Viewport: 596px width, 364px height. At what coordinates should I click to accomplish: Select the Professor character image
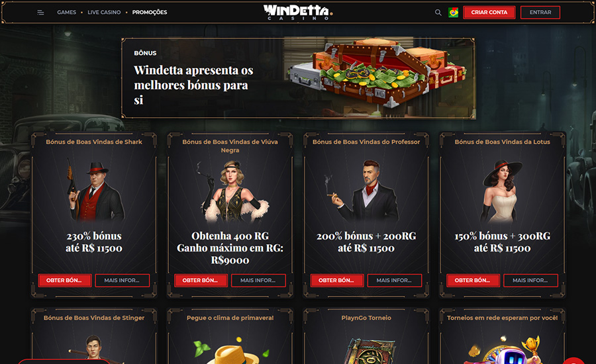366,191
